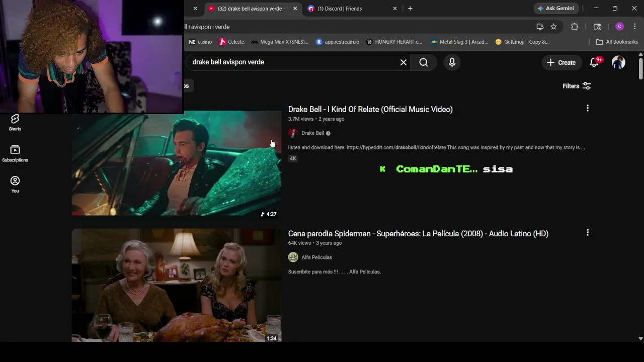Click the 3.7M views text

pos(301,119)
